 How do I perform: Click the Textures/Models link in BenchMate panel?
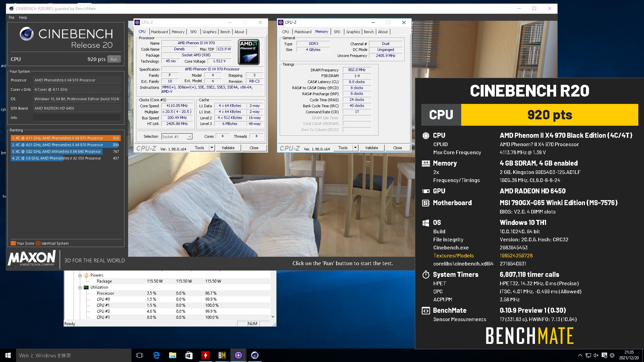pyautogui.click(x=453, y=256)
